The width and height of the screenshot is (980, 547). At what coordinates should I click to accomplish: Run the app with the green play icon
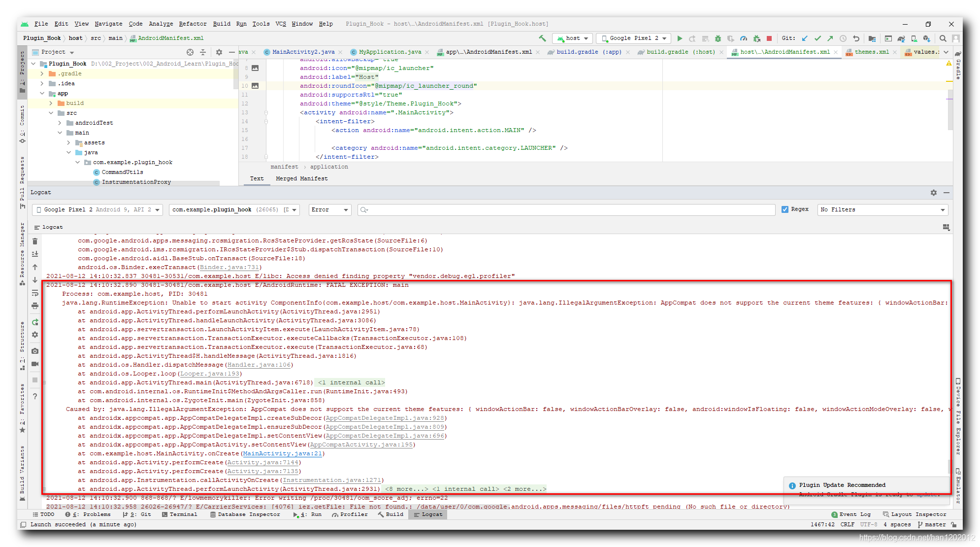[x=680, y=38]
